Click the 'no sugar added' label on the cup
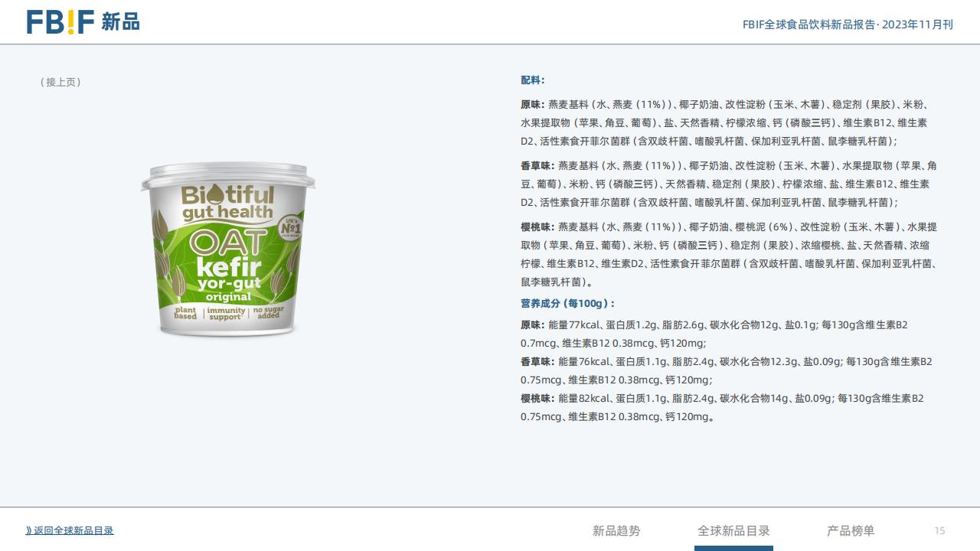980x551 pixels. pyautogui.click(x=269, y=312)
